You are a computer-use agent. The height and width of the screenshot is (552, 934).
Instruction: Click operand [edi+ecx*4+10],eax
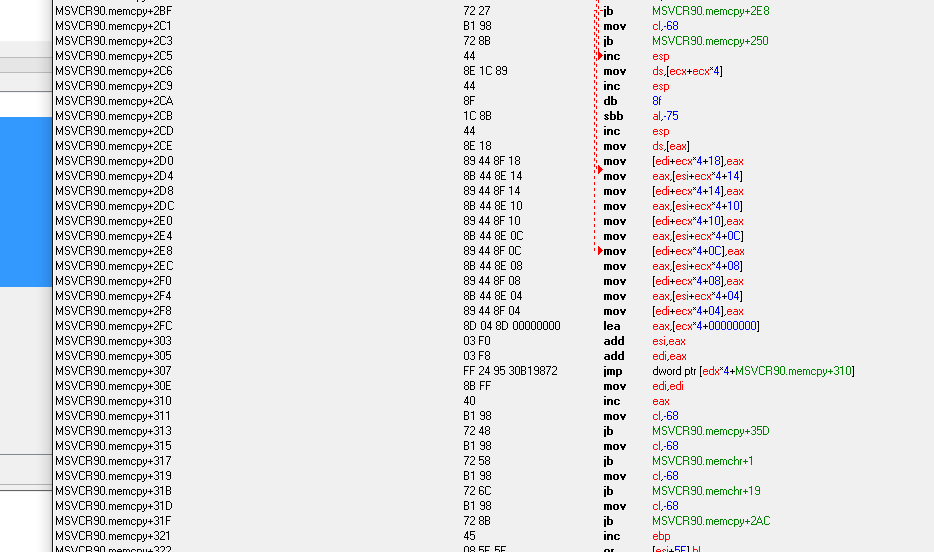(698, 221)
